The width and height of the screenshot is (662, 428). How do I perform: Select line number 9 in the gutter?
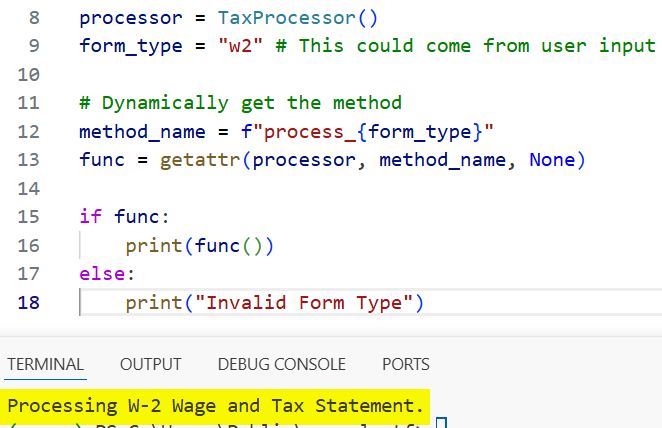(34, 46)
